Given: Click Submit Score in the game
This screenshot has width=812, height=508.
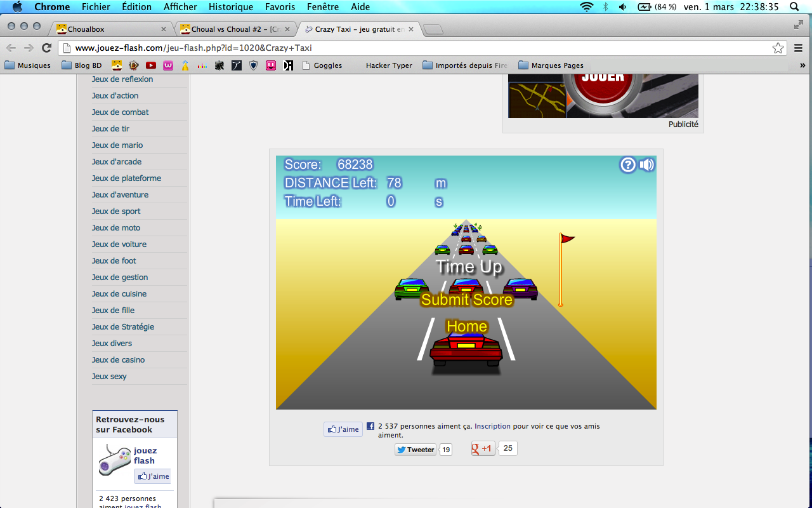Looking at the screenshot, I should [x=467, y=300].
